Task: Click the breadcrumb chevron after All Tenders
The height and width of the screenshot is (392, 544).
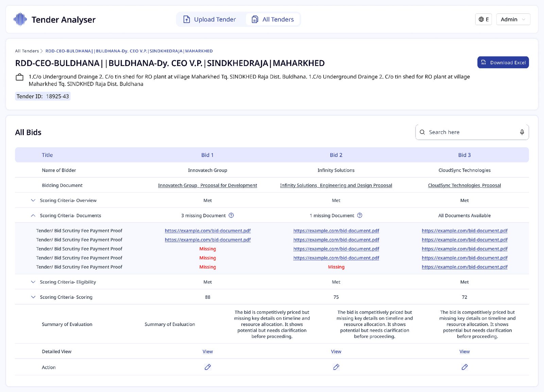Action: point(42,51)
